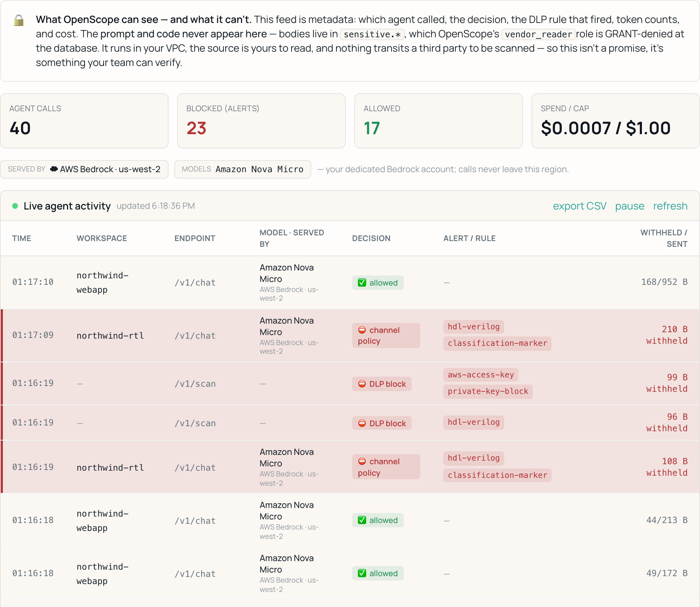
Task: Click the DECISION column header
Action: click(x=371, y=238)
